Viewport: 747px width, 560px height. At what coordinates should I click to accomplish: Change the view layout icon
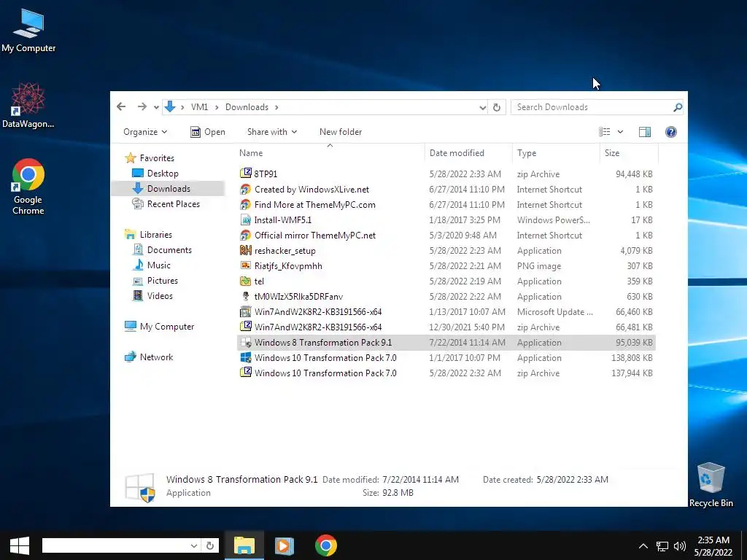point(605,132)
